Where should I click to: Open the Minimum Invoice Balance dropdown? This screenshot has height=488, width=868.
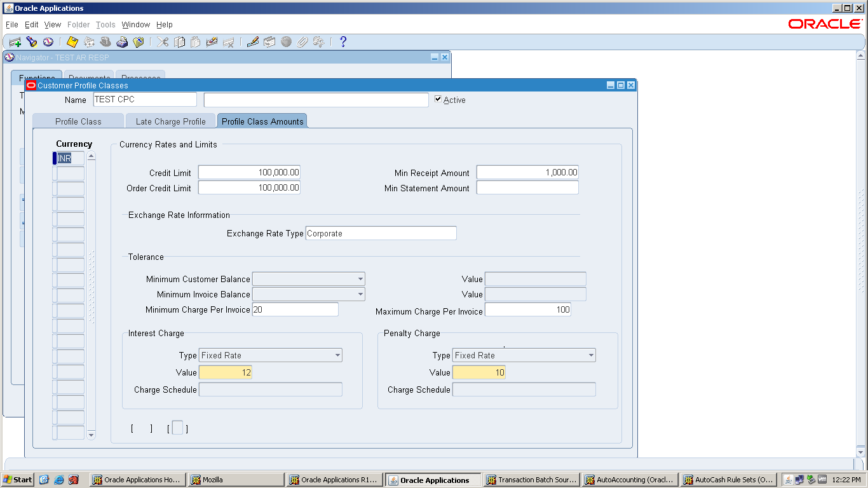(360, 294)
